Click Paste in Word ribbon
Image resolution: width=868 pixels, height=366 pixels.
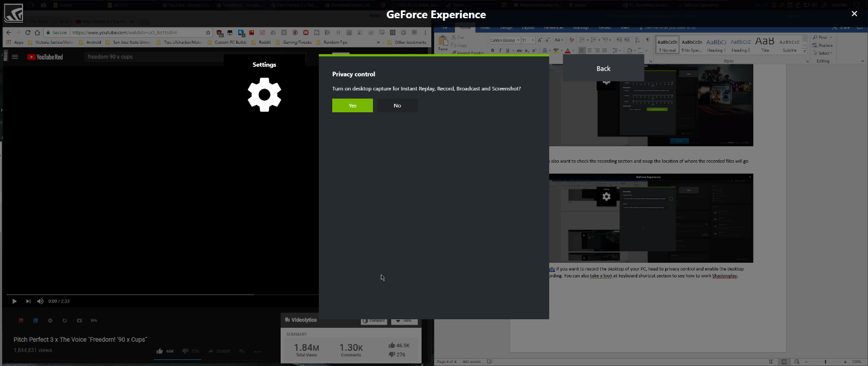coord(443,42)
